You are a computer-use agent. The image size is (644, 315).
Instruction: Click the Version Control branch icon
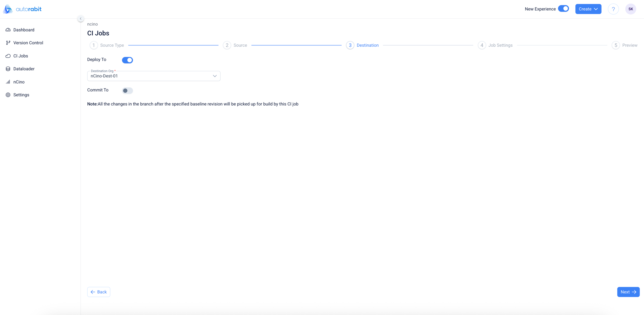tap(8, 43)
